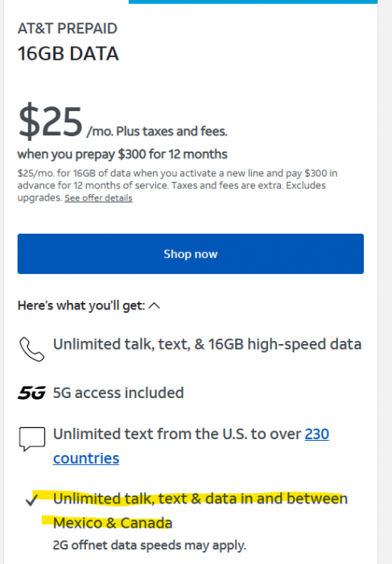The width and height of the screenshot is (392, 564).
Task: Click "when you prepay $300 for 12 months"
Action: (122, 155)
